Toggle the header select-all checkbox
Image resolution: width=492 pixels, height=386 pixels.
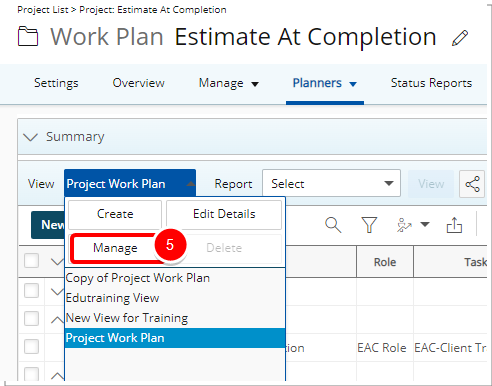31,261
